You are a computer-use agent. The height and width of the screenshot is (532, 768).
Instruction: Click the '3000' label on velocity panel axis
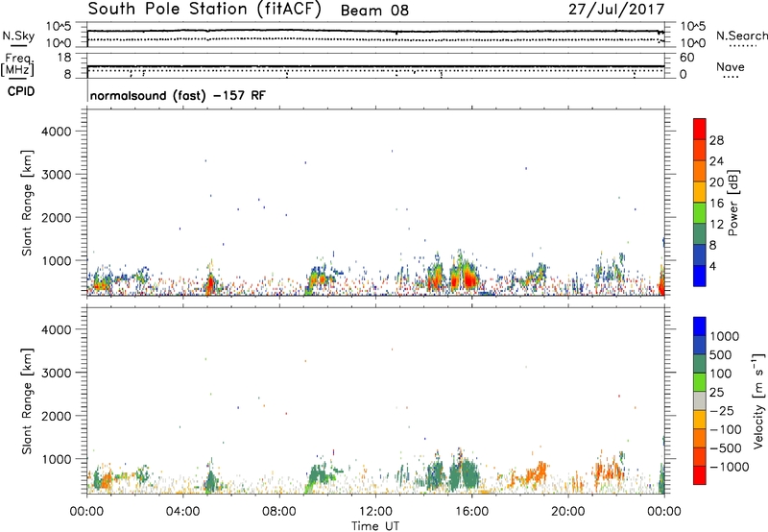pyautogui.click(x=56, y=373)
